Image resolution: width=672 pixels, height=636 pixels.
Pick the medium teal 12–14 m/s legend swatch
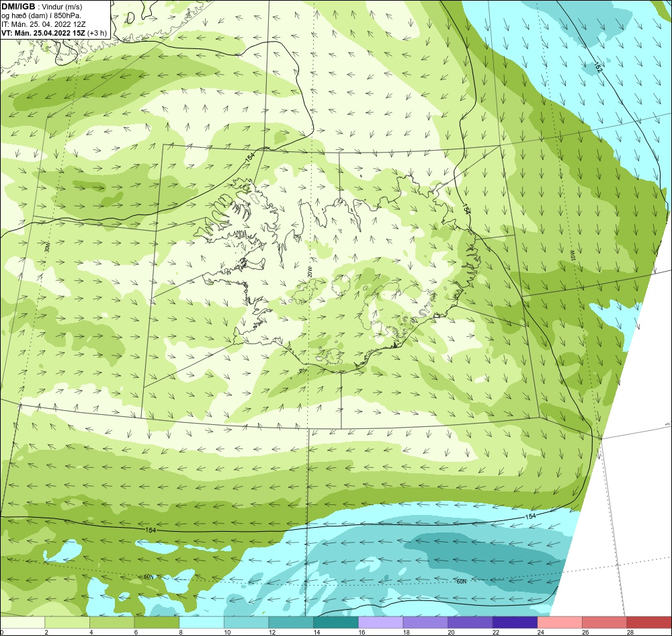[x=291, y=623]
